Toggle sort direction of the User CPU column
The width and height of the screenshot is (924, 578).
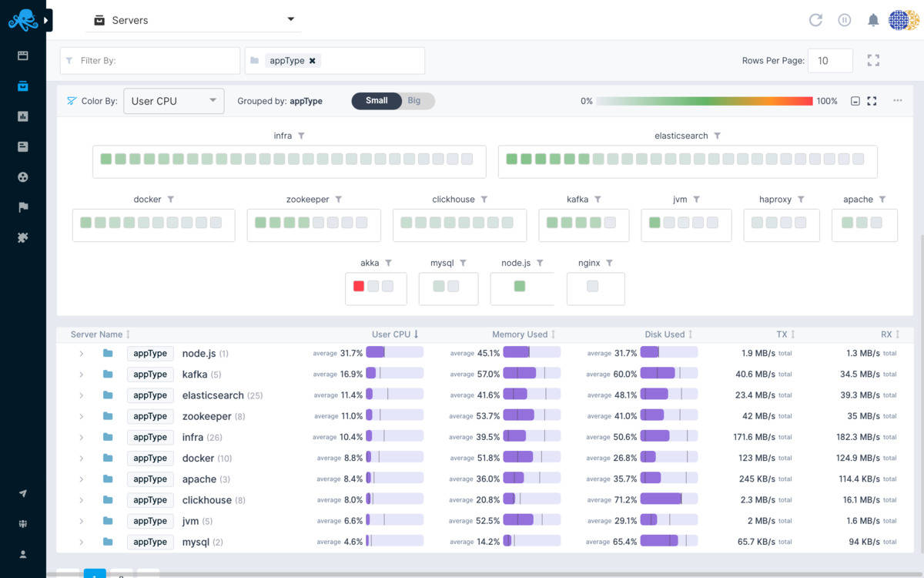click(395, 334)
